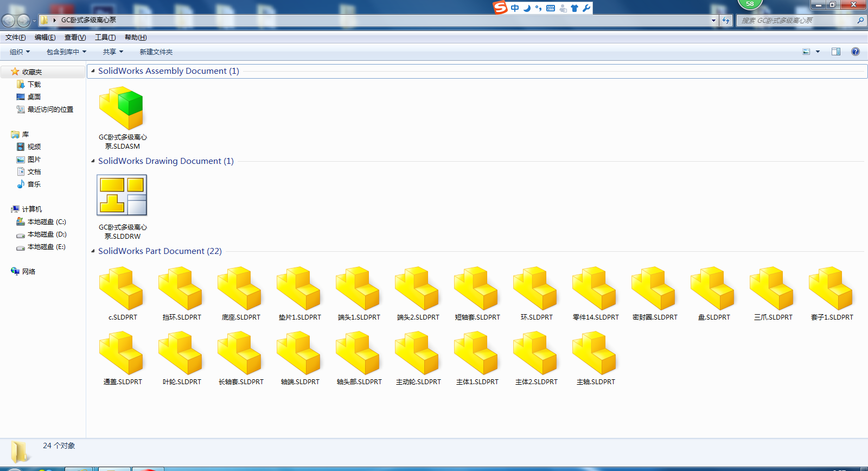
Task: Select the 轴端.SLDPRT part file
Action: (299, 358)
